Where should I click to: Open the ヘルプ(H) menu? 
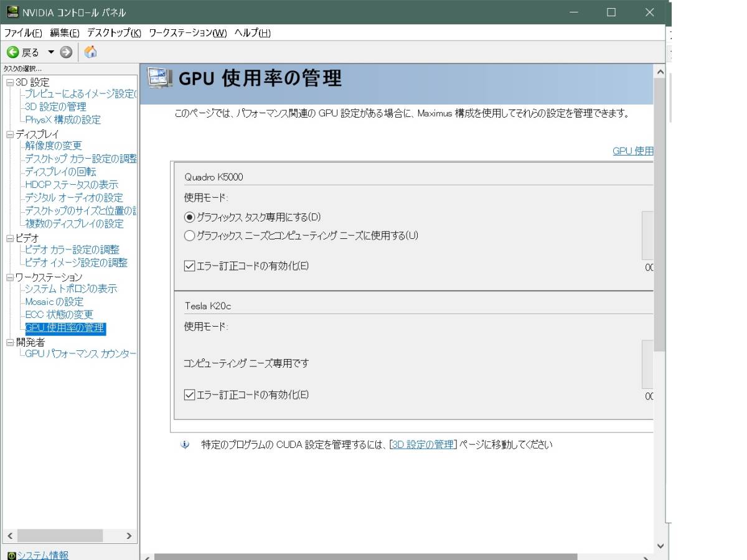tap(253, 33)
